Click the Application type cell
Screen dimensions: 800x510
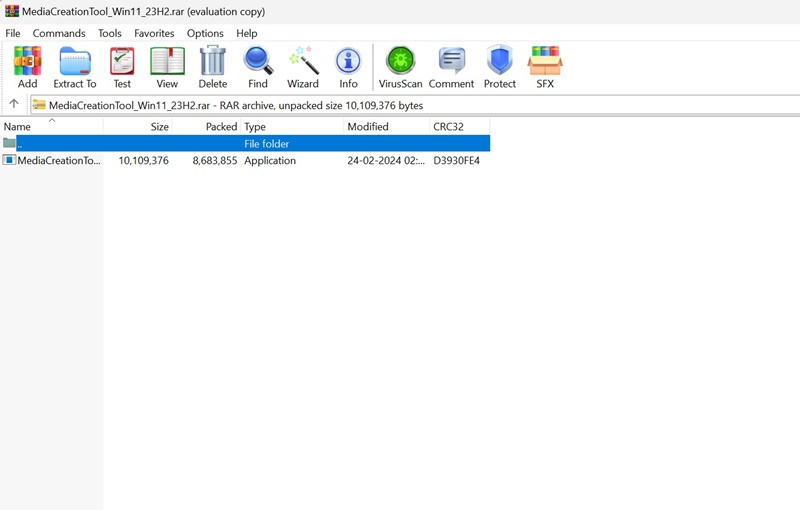(270, 160)
